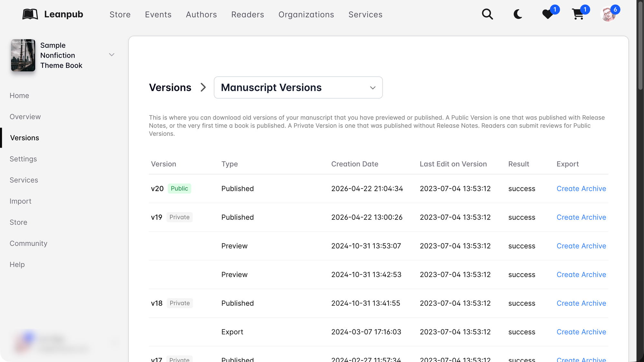
Task: Open the Manuscript Versions dropdown
Action: (x=298, y=88)
